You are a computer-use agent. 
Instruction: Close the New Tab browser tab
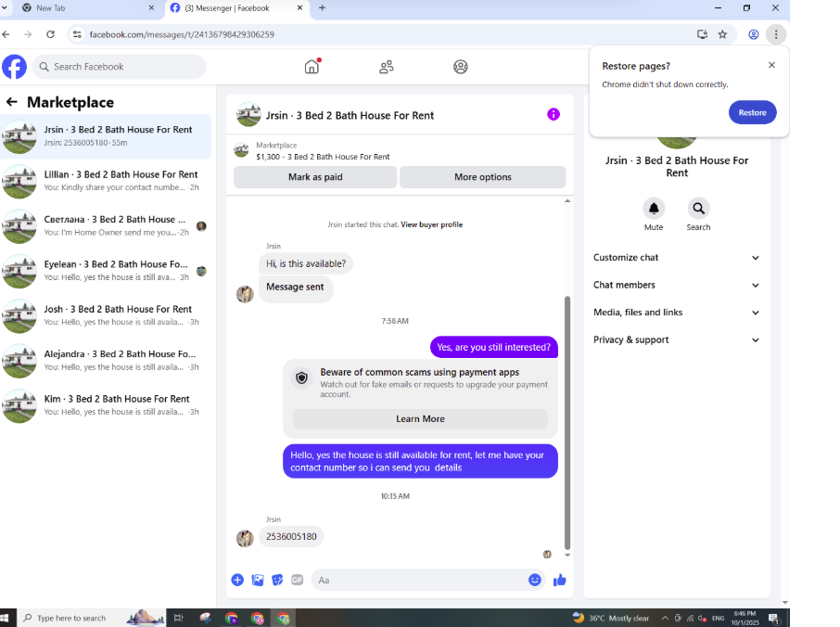click(151, 8)
